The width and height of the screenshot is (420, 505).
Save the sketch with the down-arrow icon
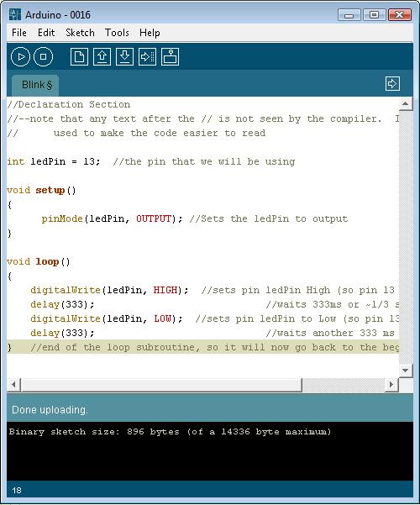[124, 57]
